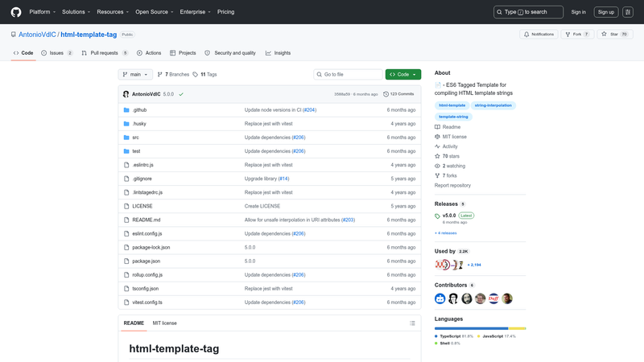
Task: Open the AntonioVdlC owner link
Action: tap(37, 35)
